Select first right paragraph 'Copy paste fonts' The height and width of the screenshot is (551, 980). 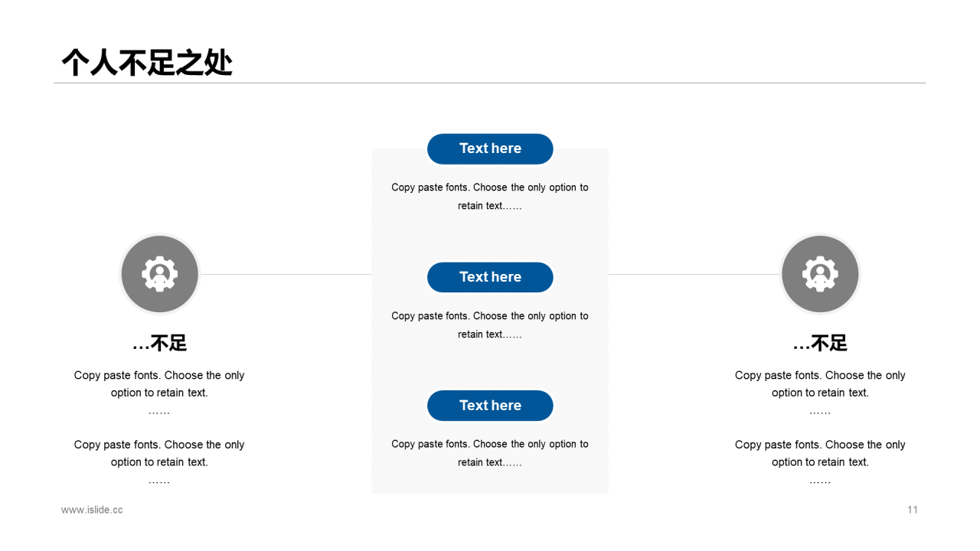coord(820,393)
